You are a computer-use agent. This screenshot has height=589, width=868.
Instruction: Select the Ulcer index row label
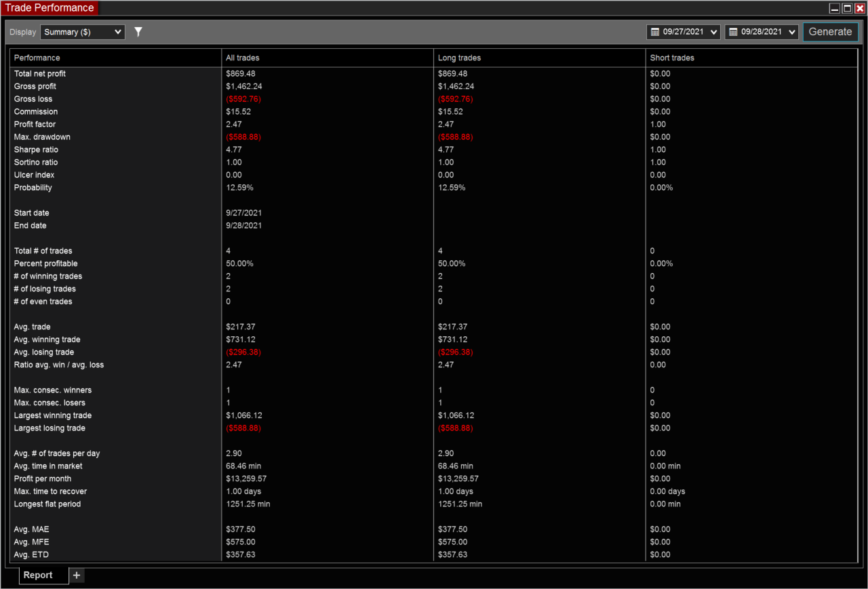point(34,175)
